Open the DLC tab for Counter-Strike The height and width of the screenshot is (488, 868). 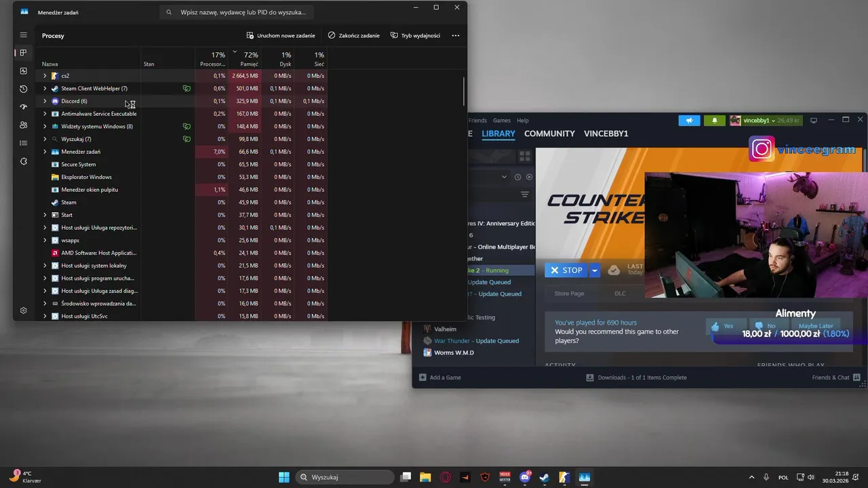(620, 293)
